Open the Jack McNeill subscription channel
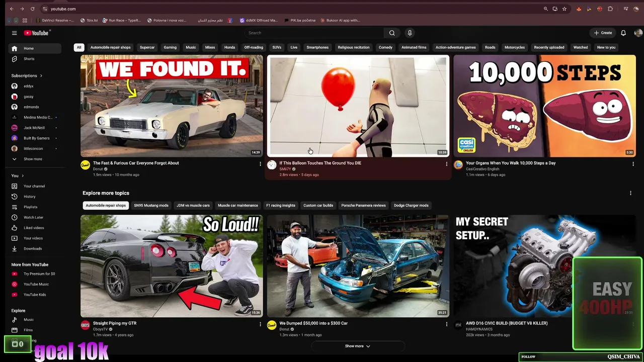Screen dimensions: 644x362 (35, 128)
